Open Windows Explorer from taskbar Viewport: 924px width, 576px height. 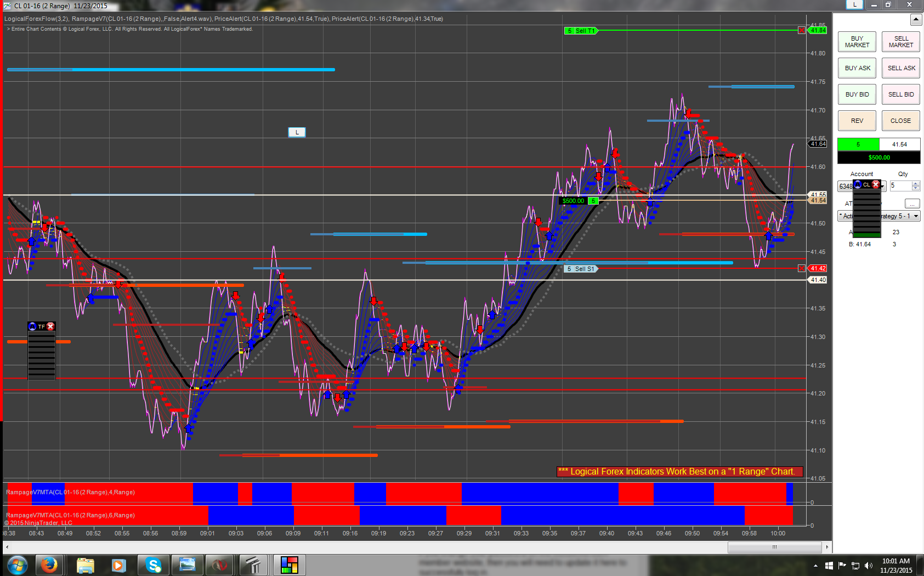point(85,565)
